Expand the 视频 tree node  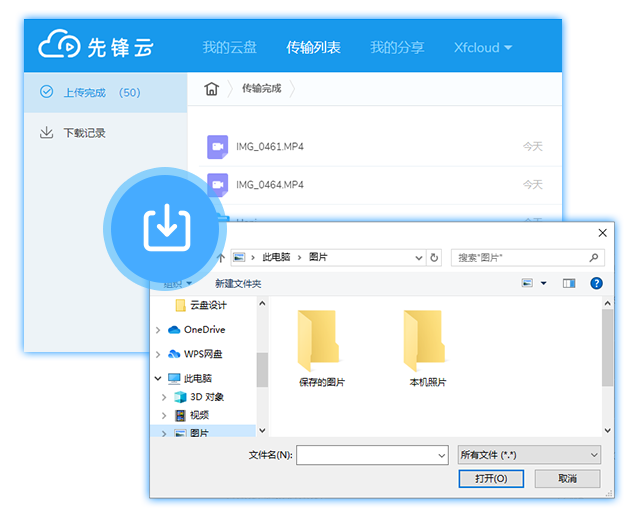[164, 416]
